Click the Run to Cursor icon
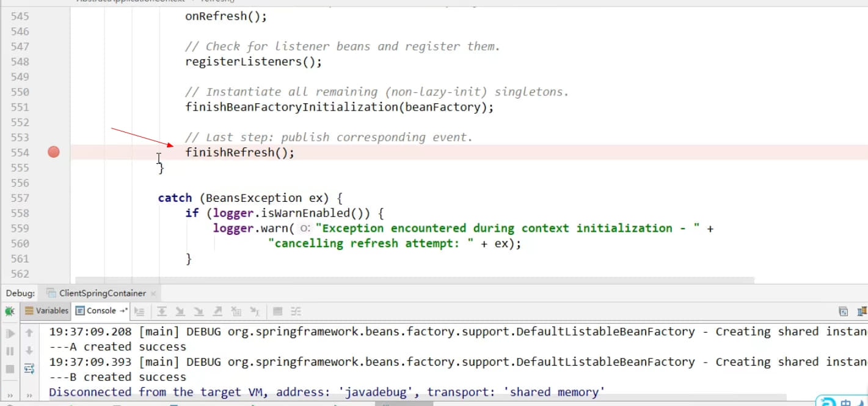The image size is (868, 406). coord(256,311)
